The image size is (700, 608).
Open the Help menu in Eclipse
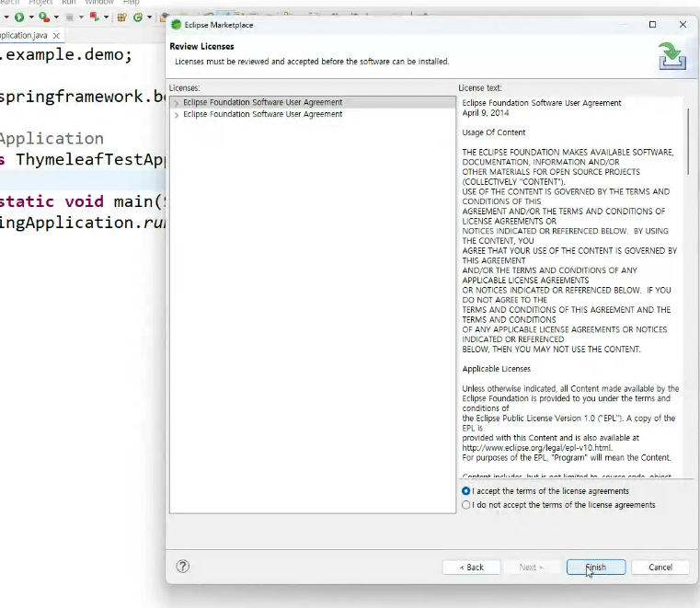[x=132, y=2]
